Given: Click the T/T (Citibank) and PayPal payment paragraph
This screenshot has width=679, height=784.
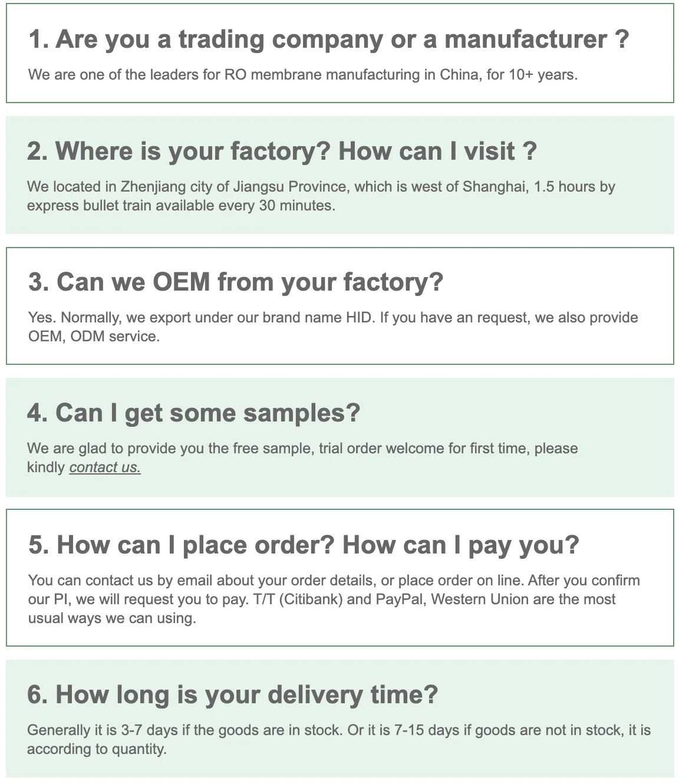Looking at the screenshot, I should coord(334,599).
